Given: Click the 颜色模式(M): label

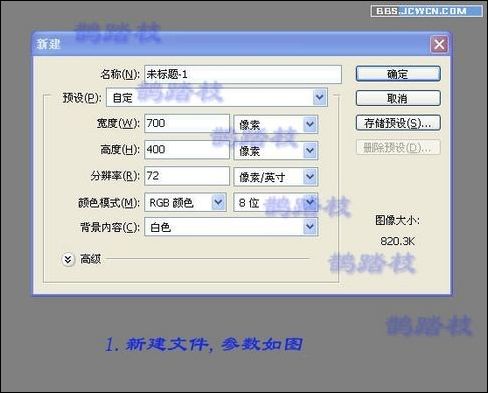Looking at the screenshot, I should coord(109,202).
